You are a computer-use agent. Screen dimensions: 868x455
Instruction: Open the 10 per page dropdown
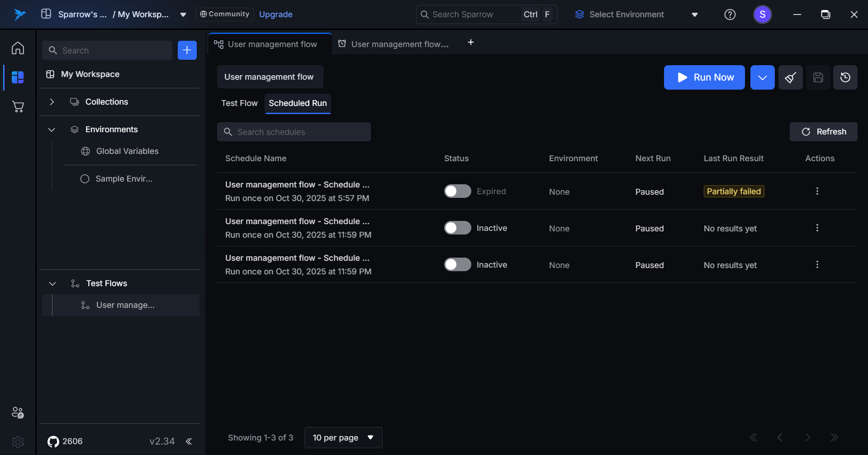pyautogui.click(x=343, y=438)
